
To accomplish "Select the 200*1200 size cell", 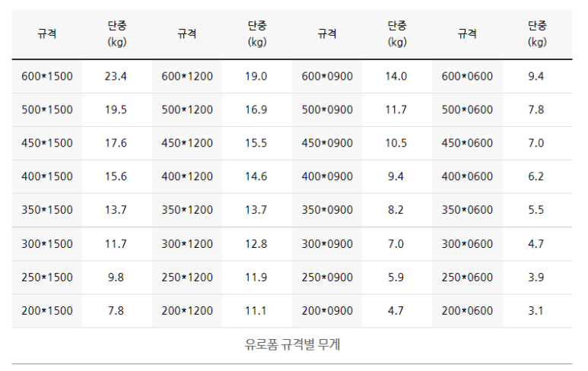I will coord(187,311).
